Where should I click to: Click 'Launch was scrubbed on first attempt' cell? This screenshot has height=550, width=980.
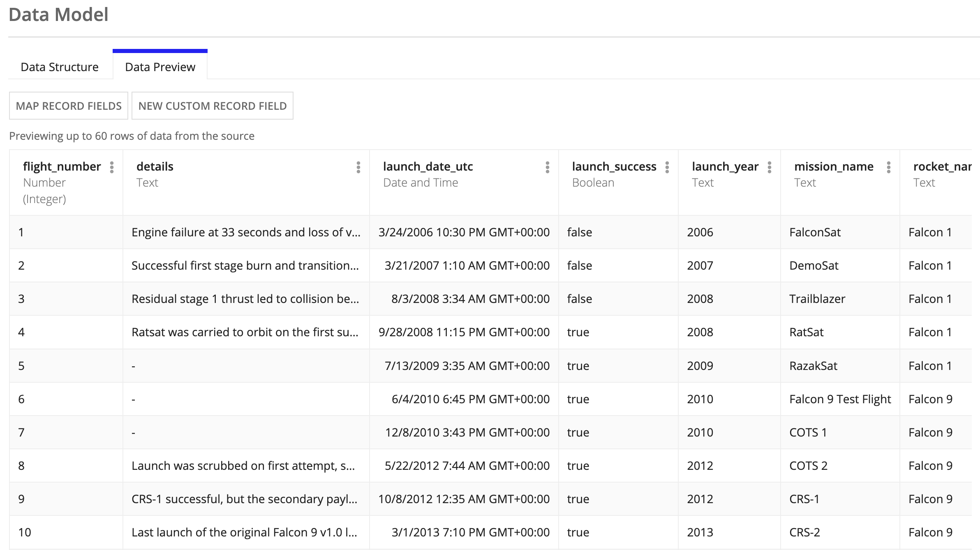246,466
